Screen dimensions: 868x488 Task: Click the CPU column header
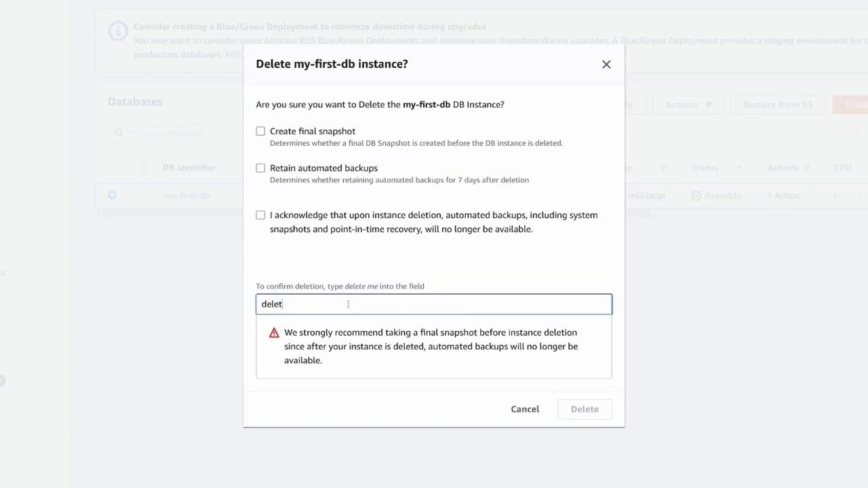click(843, 168)
